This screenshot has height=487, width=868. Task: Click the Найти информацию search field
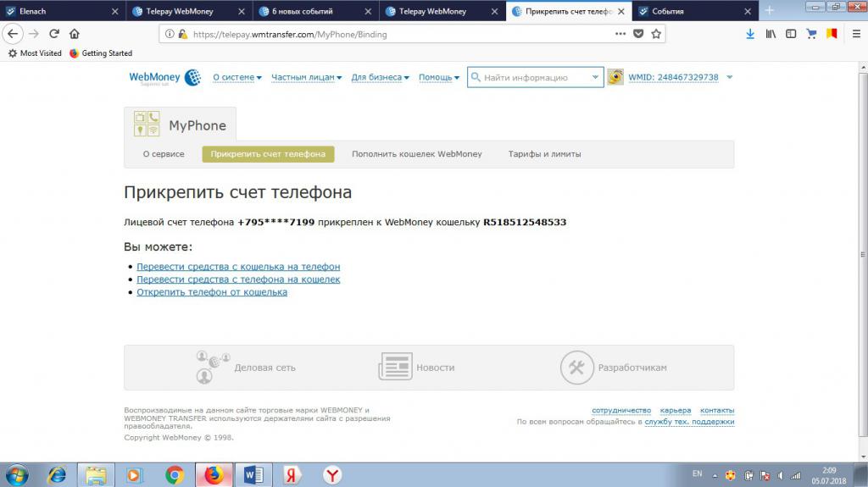(x=534, y=77)
